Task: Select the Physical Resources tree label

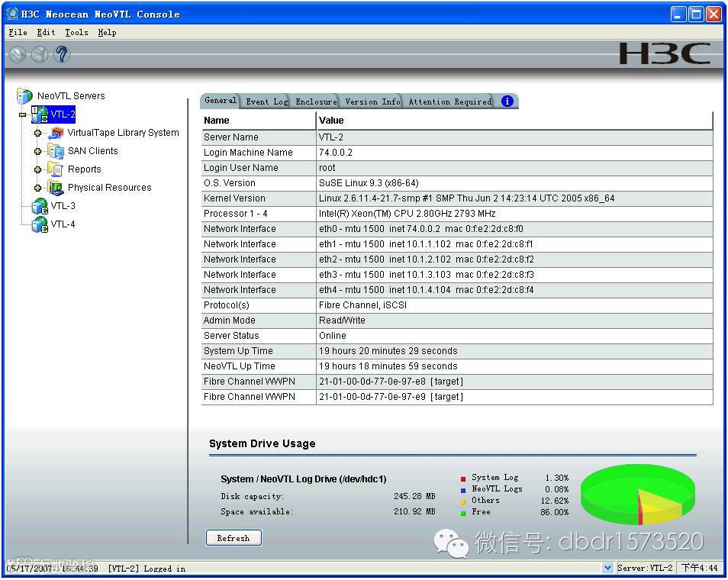Action: [110, 188]
